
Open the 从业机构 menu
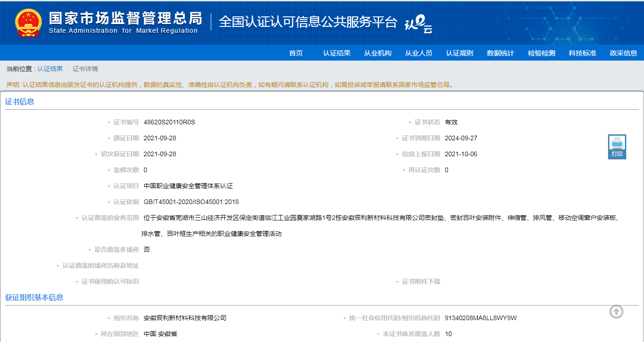(x=378, y=53)
